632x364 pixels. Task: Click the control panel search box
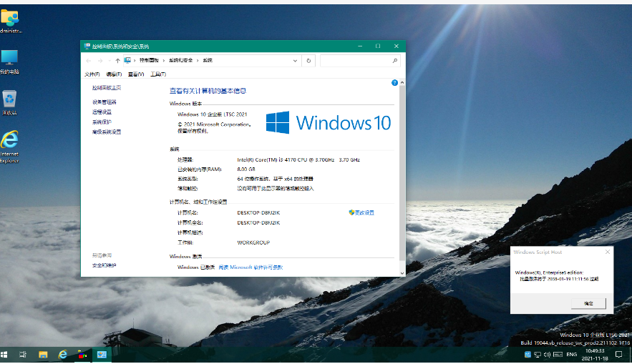coord(355,61)
